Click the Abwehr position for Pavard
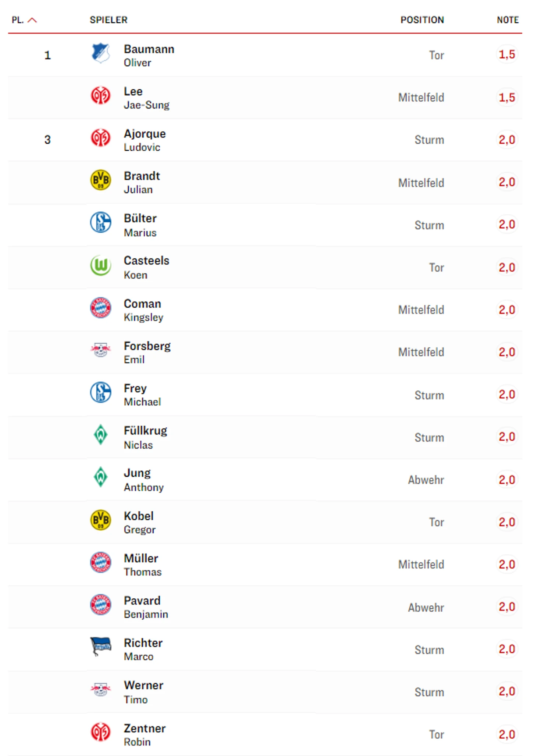537x756 pixels. pos(426,608)
